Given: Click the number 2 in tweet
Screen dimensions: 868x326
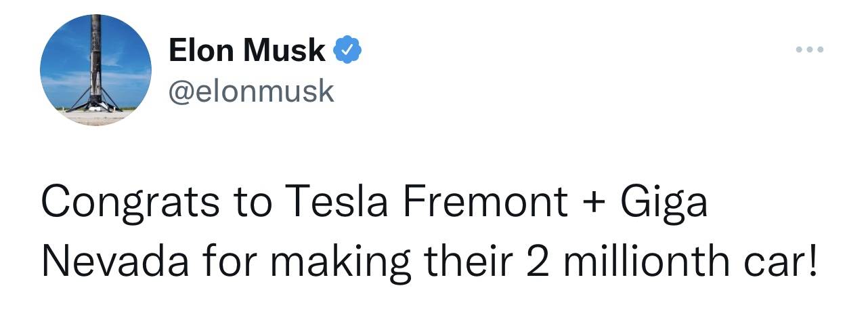Looking at the screenshot, I should click(534, 262).
